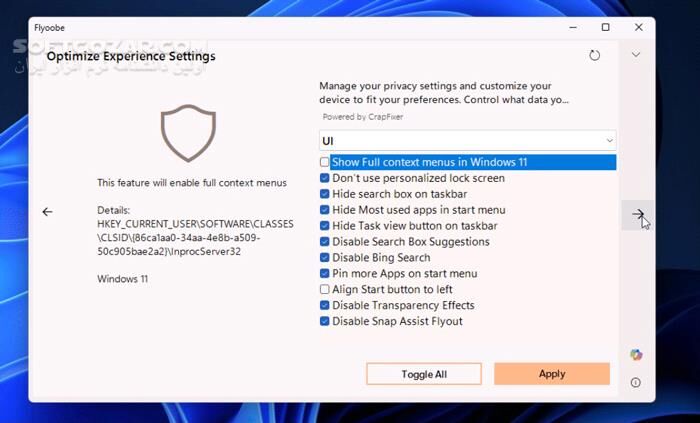Viewport: 700px width, 423px height.
Task: Expand the sidebar chevron at top right
Action: pyautogui.click(x=636, y=55)
